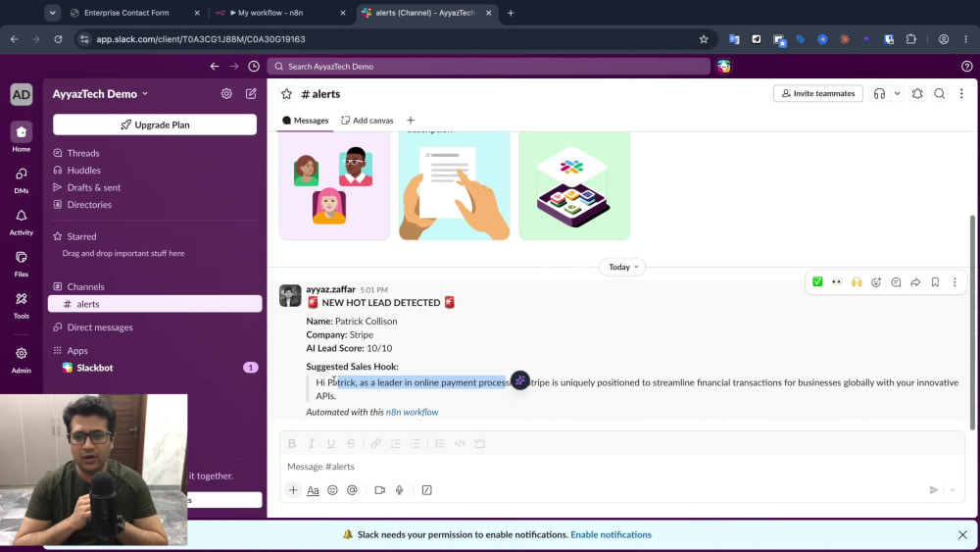Image resolution: width=980 pixels, height=552 pixels.
Task: Click the Search AyyazTech Demo field
Action: click(489, 67)
